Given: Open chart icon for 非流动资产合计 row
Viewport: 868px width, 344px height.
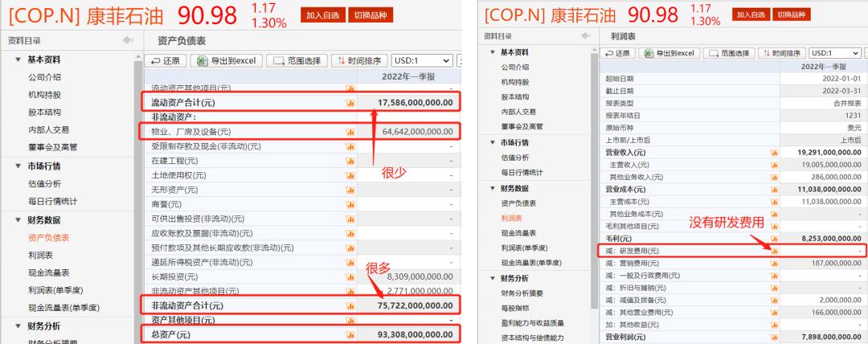Looking at the screenshot, I should (x=350, y=305).
